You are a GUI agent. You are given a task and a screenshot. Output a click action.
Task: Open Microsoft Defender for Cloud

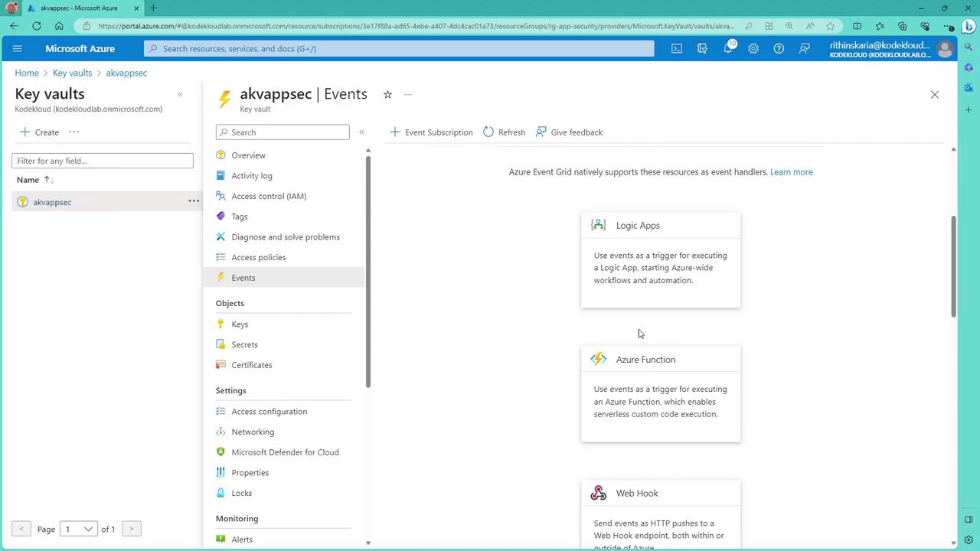285,452
